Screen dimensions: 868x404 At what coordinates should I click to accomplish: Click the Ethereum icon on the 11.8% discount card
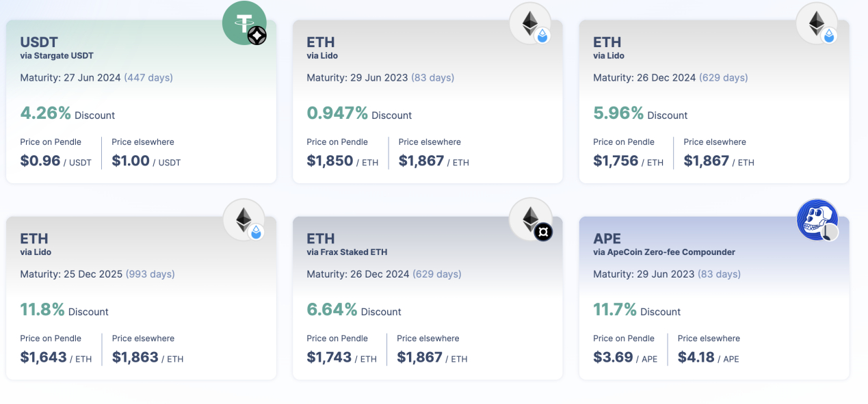243,219
